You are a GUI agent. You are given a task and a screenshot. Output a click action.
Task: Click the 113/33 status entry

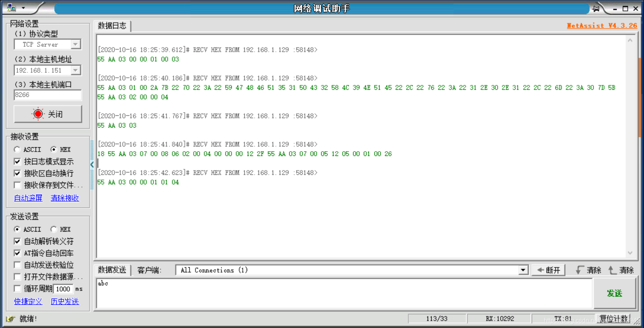tap(437, 319)
